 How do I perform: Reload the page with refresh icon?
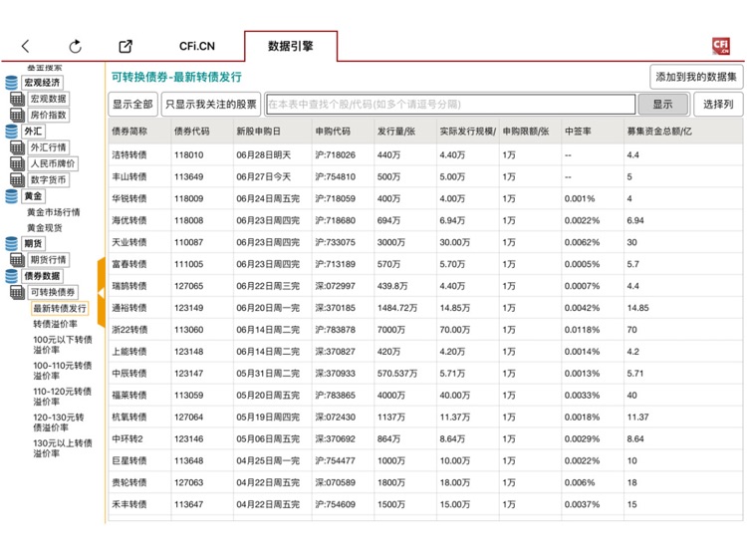[x=76, y=46]
